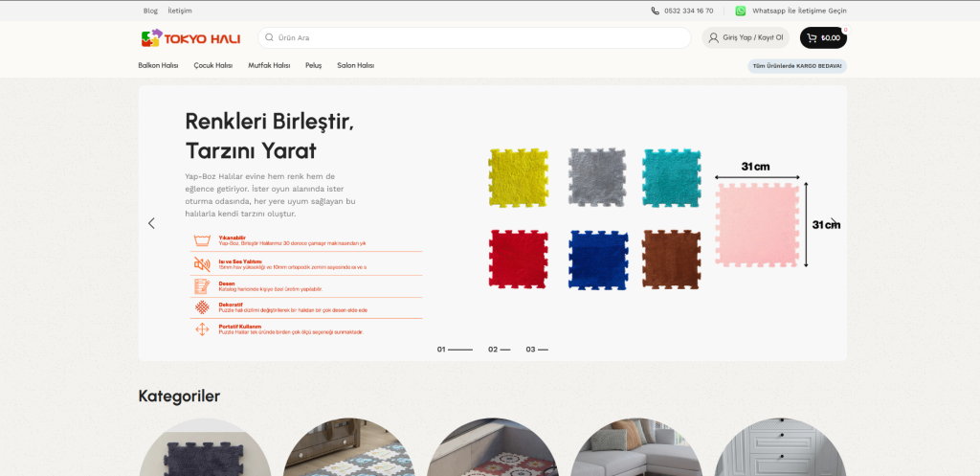The width and height of the screenshot is (980, 476).
Task: Click the user profile icon
Action: [714, 38]
